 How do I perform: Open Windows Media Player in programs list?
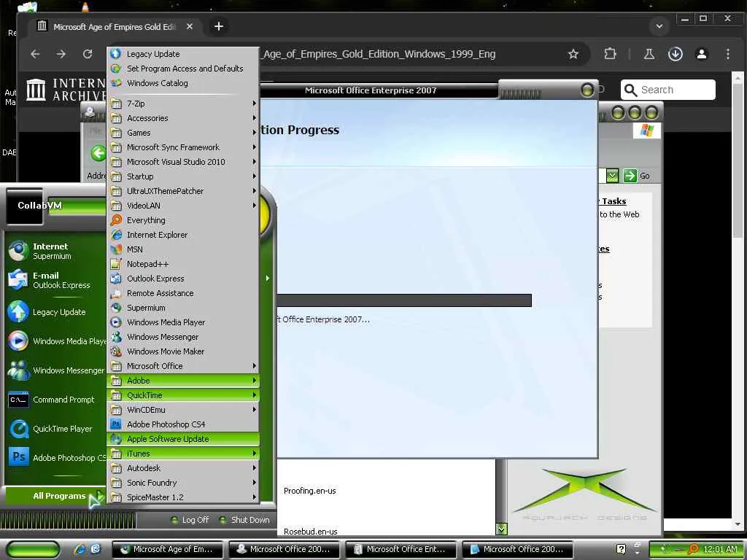183,322
